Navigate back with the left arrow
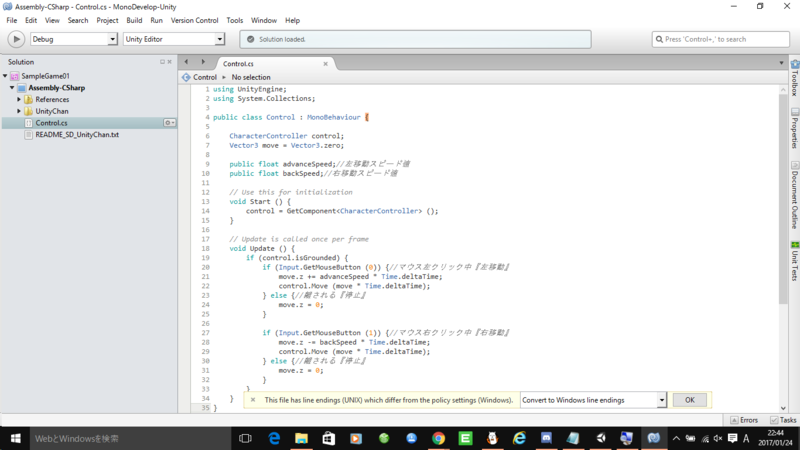800x450 pixels. click(x=186, y=62)
